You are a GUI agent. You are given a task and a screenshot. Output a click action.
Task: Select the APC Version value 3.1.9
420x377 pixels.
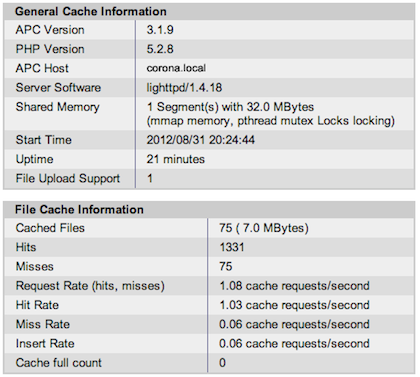point(160,30)
